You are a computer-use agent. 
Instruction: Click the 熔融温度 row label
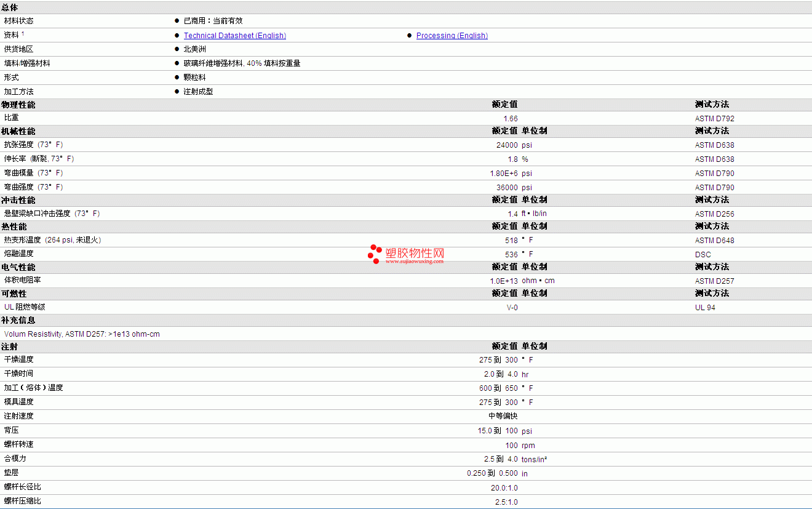click(x=18, y=254)
